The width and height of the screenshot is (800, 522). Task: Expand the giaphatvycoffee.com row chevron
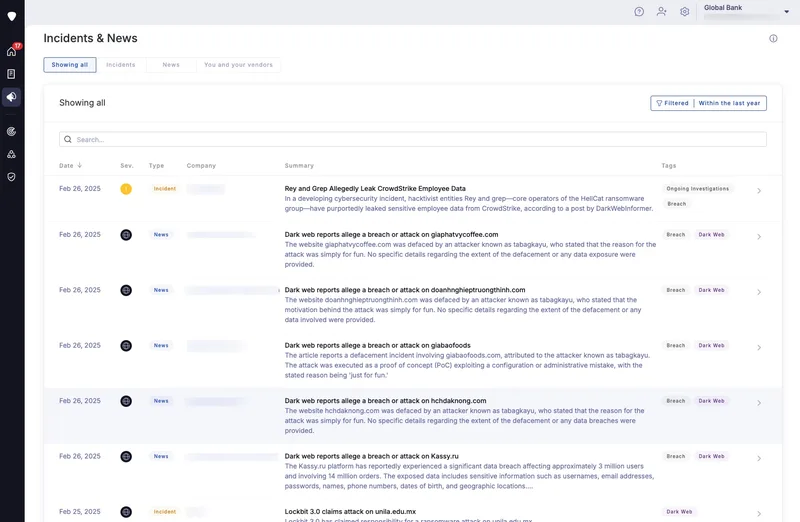[759, 237]
